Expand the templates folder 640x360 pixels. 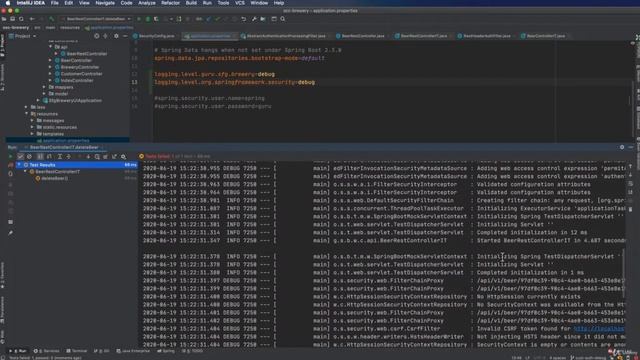[33, 134]
